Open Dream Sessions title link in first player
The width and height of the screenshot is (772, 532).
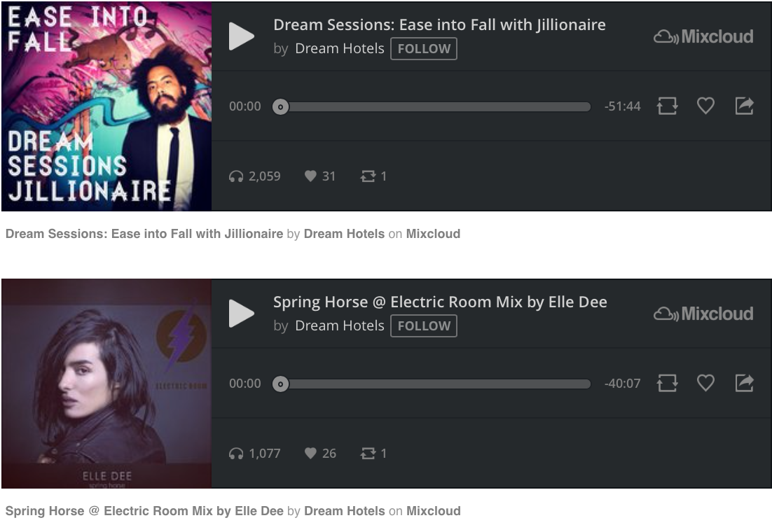pyautogui.click(x=439, y=24)
